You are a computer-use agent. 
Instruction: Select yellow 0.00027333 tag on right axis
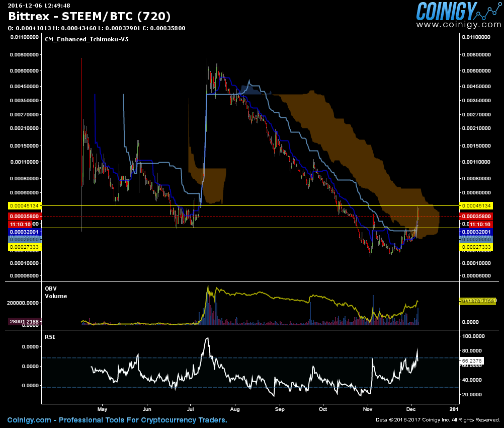coord(476,247)
